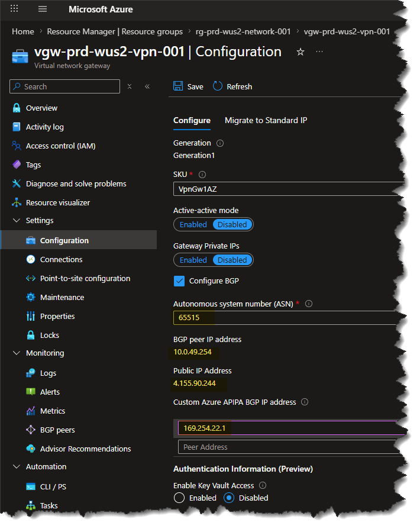Set Gateway Private IPs to Enabled
420x532 pixels.
click(x=193, y=260)
